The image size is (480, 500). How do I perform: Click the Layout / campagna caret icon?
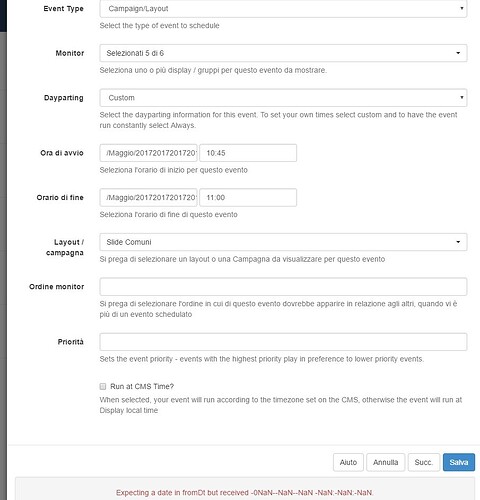(x=458, y=242)
